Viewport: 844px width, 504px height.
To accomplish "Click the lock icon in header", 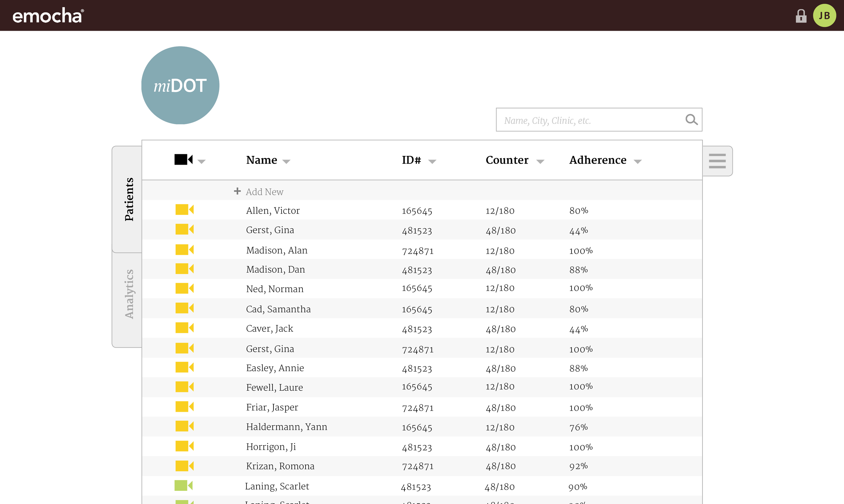I will 800,16.
